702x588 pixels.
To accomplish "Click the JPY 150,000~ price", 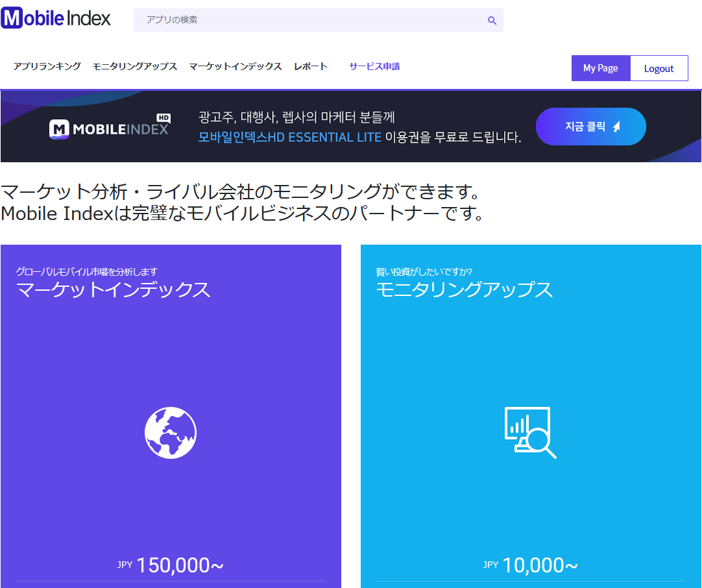I will (x=171, y=565).
